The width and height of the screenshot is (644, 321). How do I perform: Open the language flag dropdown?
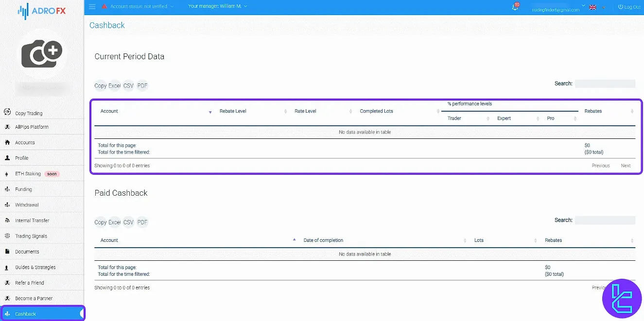[x=592, y=7]
